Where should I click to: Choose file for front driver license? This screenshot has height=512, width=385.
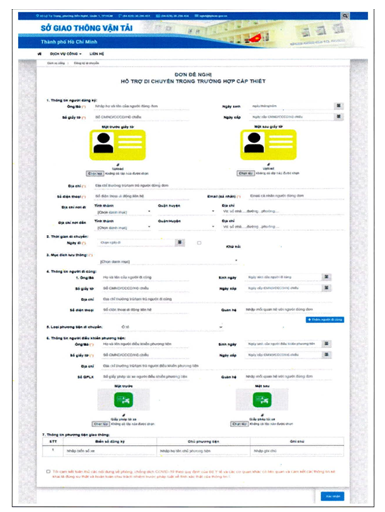[x=101, y=424]
